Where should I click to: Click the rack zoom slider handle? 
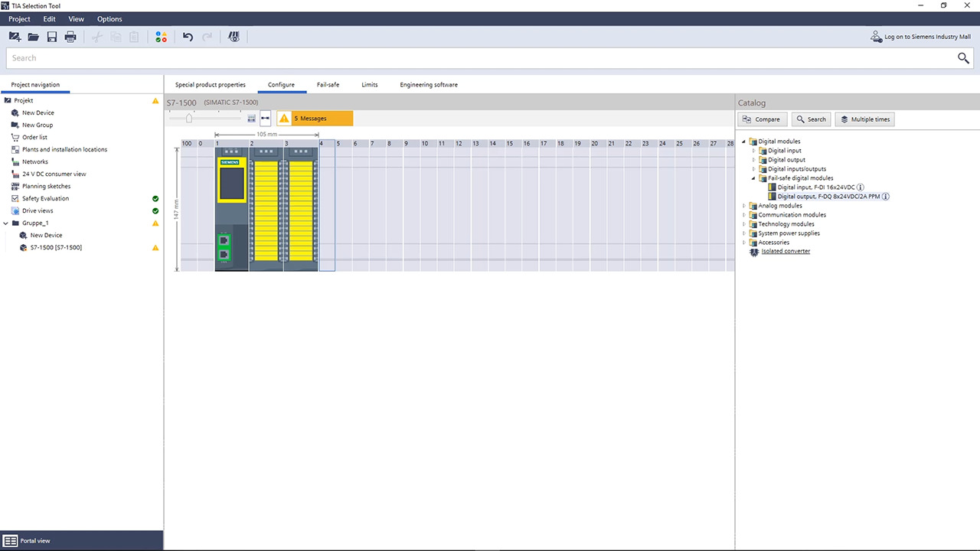189,118
